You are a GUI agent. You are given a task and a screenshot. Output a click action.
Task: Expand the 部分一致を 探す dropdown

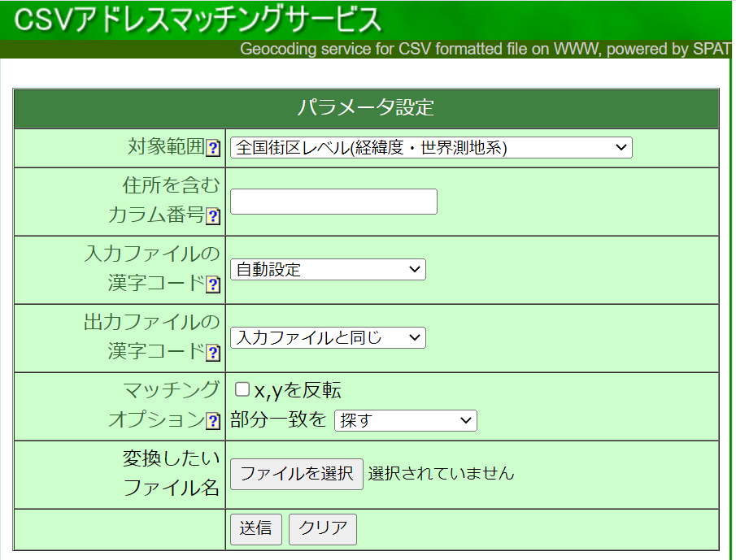[405, 420]
